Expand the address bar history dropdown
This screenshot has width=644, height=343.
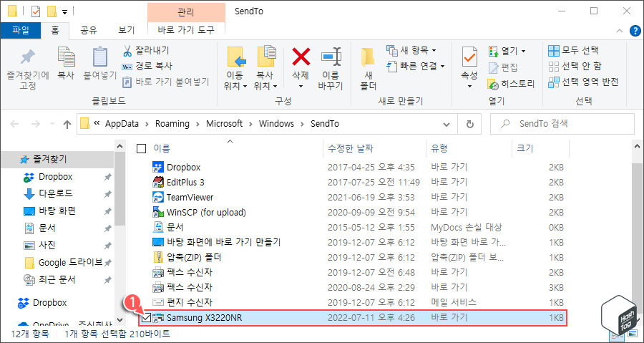[447, 124]
